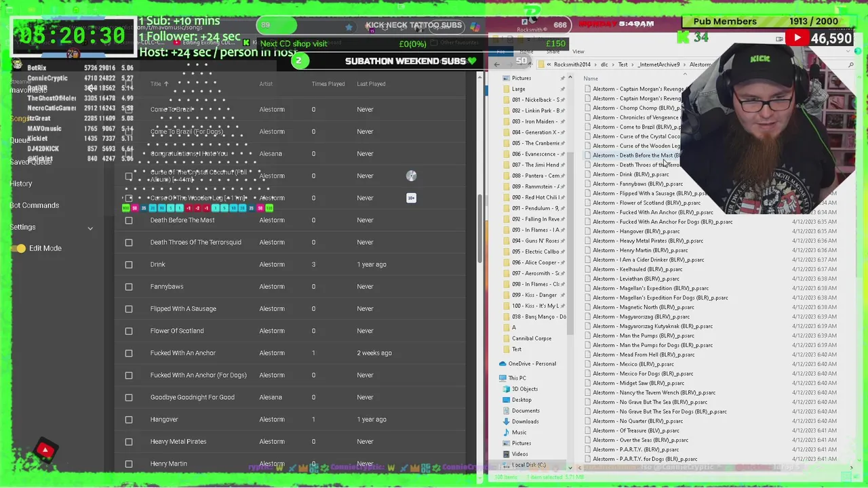Open pinned folder 088 - Pantera

click(536, 176)
